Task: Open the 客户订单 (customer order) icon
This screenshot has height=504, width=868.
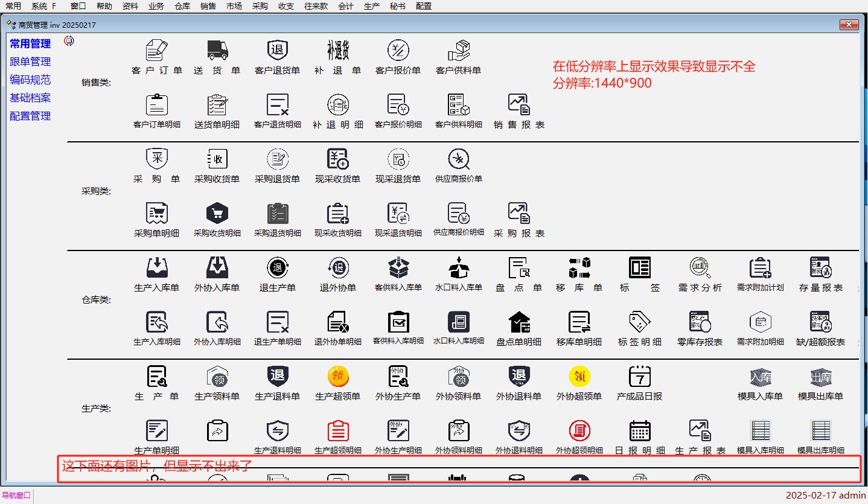Action: (x=157, y=51)
